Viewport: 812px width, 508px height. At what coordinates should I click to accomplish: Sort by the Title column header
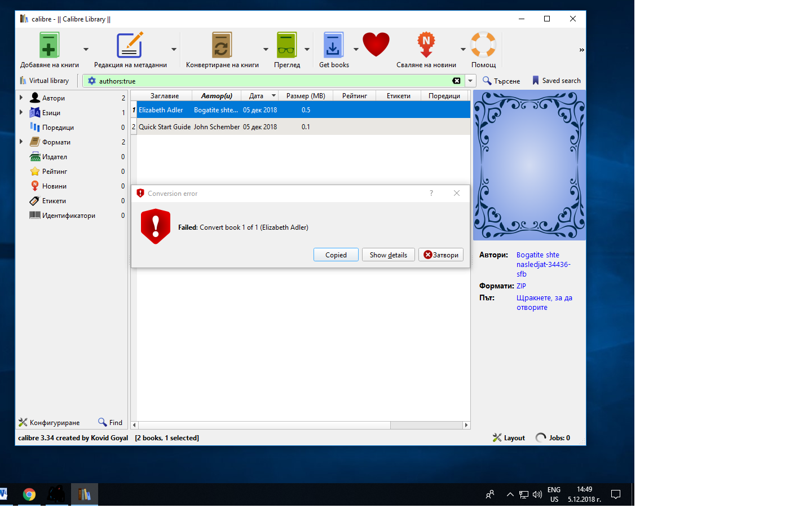[x=164, y=96]
